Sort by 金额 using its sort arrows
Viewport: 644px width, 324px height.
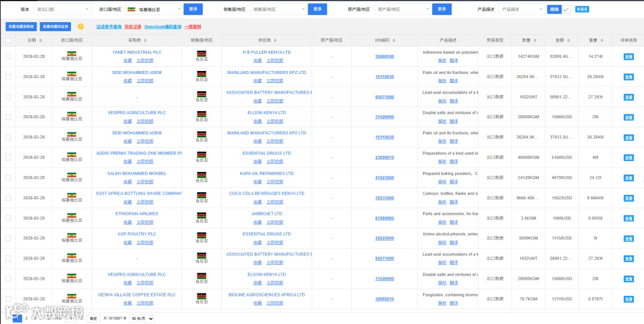pyautogui.click(x=568, y=41)
